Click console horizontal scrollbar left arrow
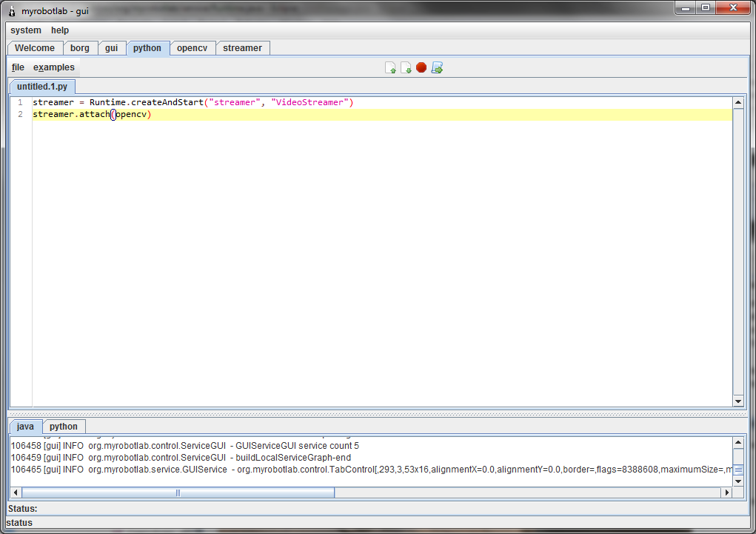The image size is (756, 534). pyautogui.click(x=16, y=493)
